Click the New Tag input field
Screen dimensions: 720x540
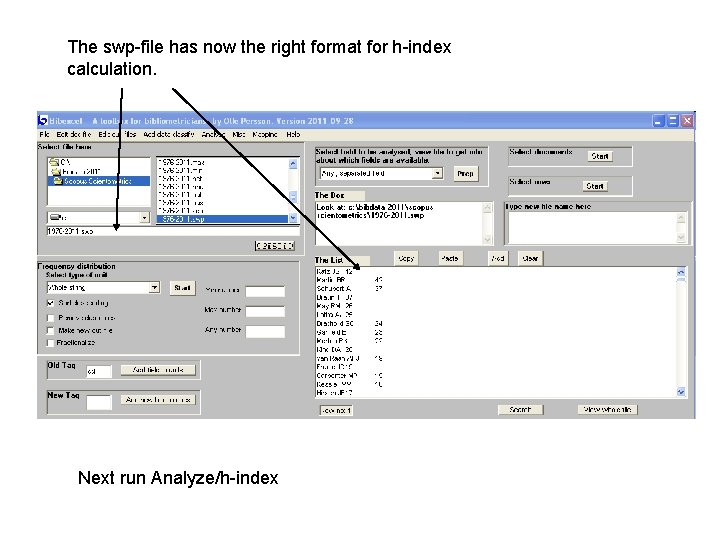tap(99, 402)
